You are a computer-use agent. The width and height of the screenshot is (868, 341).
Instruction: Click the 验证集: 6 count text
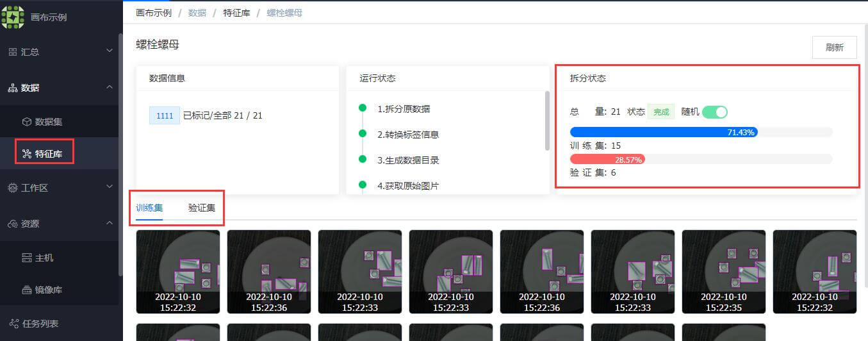(593, 172)
